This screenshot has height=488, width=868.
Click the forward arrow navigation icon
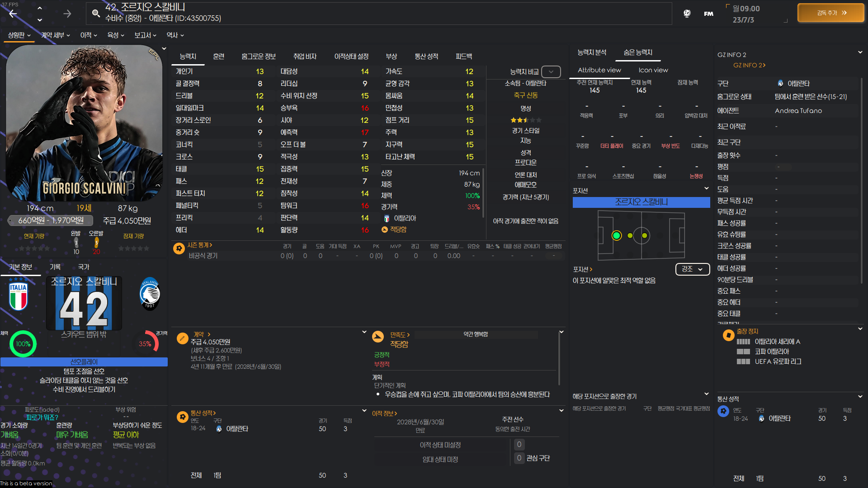pos(67,14)
